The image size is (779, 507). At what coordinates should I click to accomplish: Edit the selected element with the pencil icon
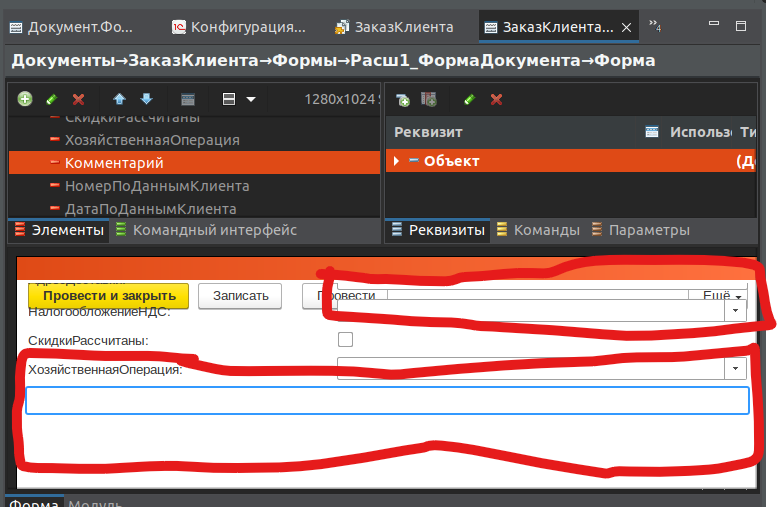(x=52, y=99)
